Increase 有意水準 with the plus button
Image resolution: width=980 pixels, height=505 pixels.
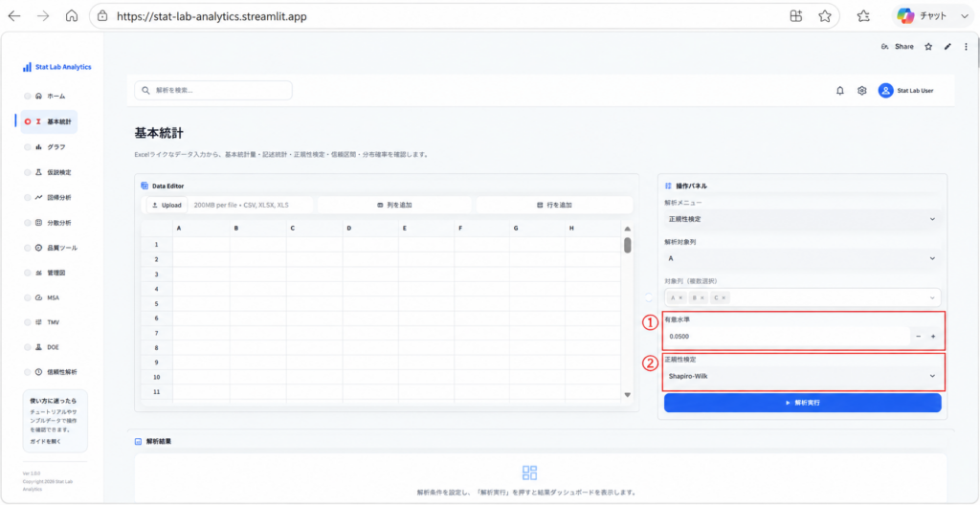point(933,337)
